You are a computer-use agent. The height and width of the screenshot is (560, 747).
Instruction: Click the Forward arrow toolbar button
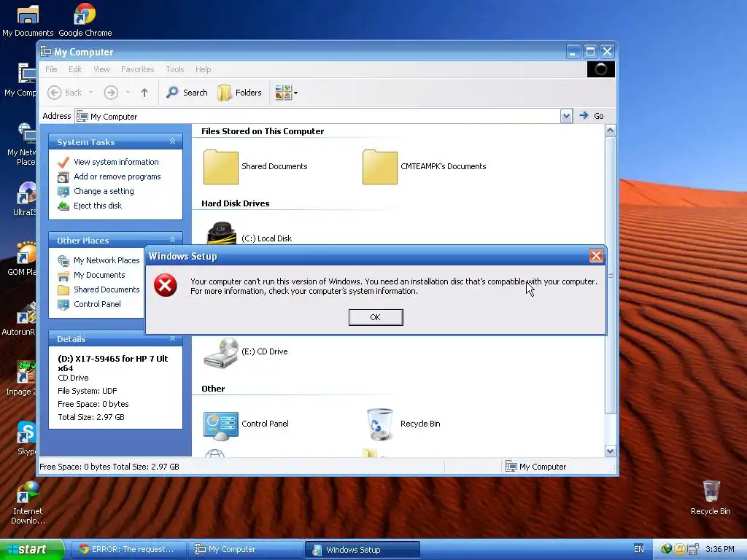coord(111,93)
